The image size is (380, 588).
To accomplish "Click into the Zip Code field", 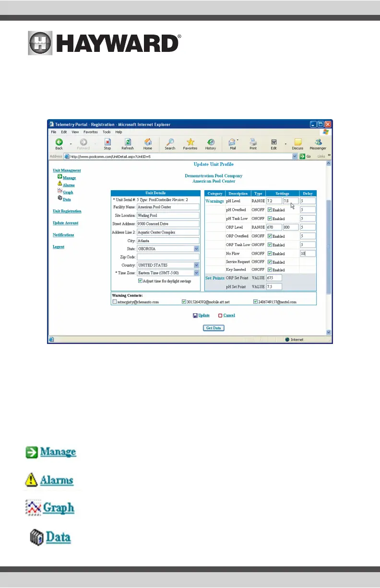I will coord(168,257).
